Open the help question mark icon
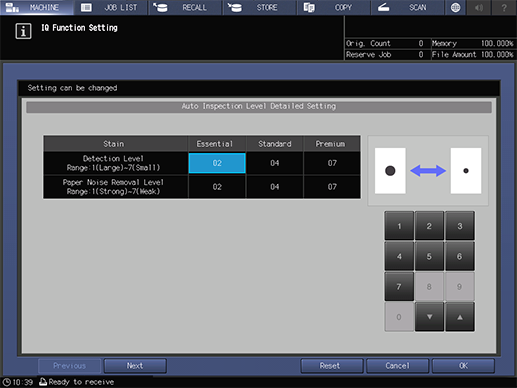Viewport: 517px width, 388px height. [504, 7]
